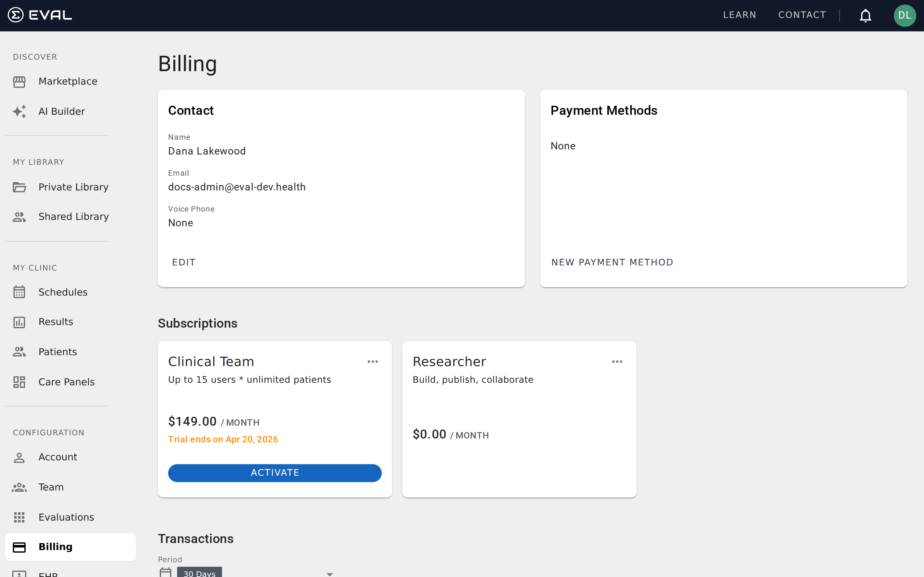Expand the Clinical Team options menu
The width and height of the screenshot is (924, 577).
point(373,361)
